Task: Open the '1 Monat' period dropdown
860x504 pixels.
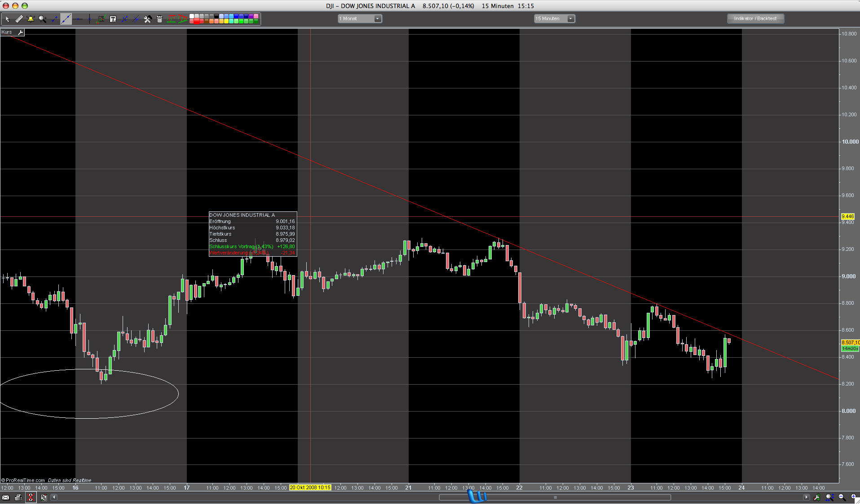Action: [x=360, y=18]
